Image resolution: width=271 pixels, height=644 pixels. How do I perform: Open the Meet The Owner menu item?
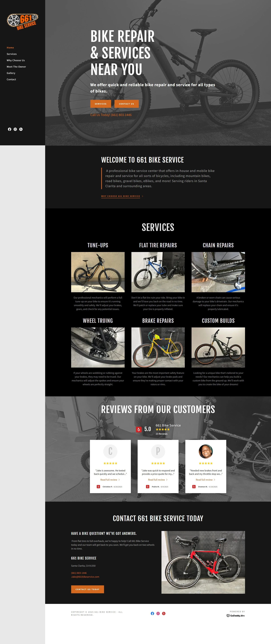[16, 67]
